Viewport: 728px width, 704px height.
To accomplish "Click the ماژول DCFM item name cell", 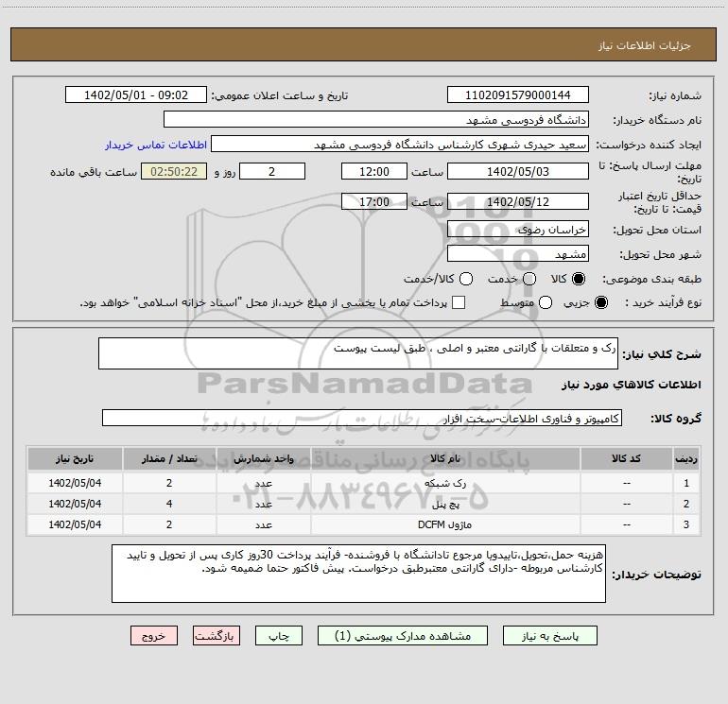I will click(x=445, y=524).
